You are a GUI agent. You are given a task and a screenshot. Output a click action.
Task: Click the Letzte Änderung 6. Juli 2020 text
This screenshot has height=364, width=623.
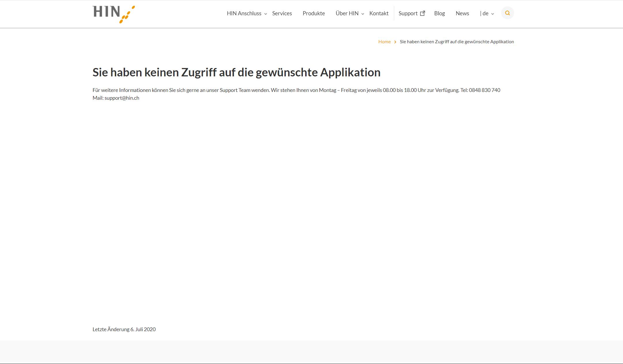[x=124, y=329]
